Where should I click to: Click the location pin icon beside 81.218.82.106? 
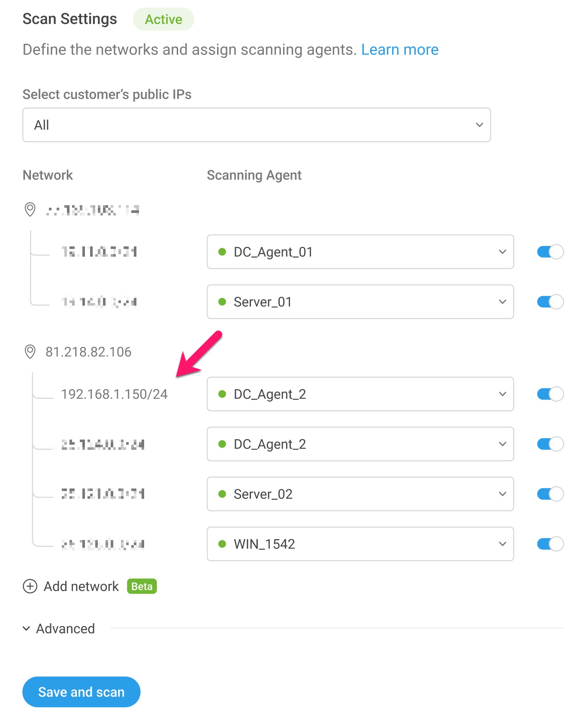tap(30, 352)
